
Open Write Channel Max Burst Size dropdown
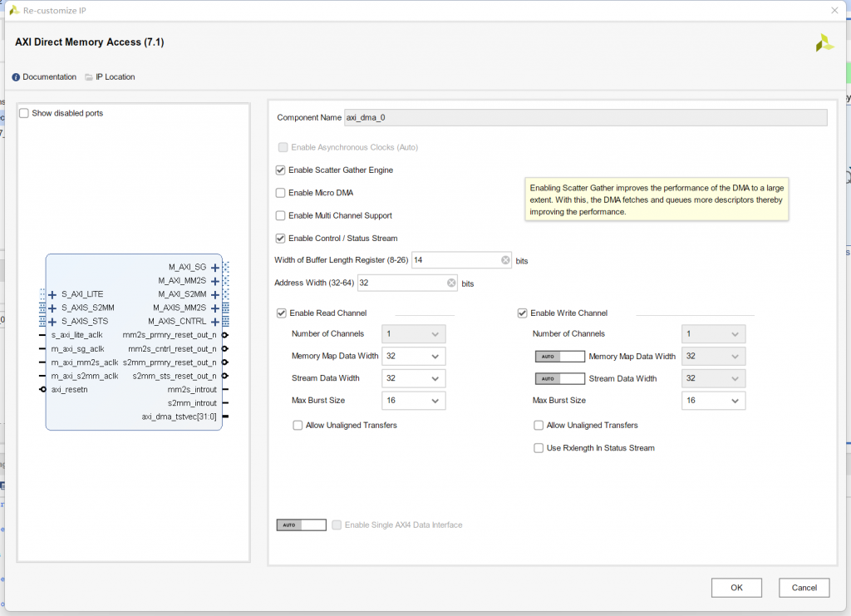[x=713, y=401]
